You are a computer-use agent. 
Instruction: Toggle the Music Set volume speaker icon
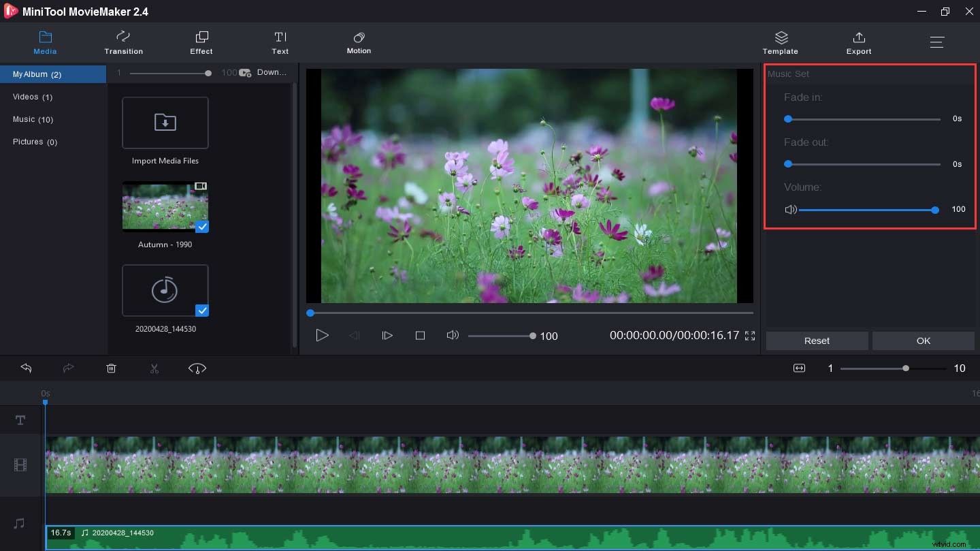tap(790, 210)
